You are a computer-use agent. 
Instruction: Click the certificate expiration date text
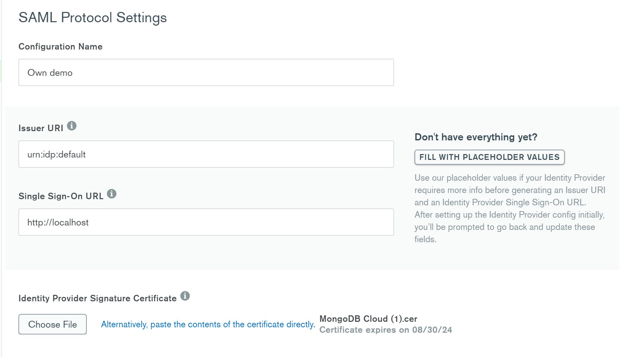click(386, 330)
